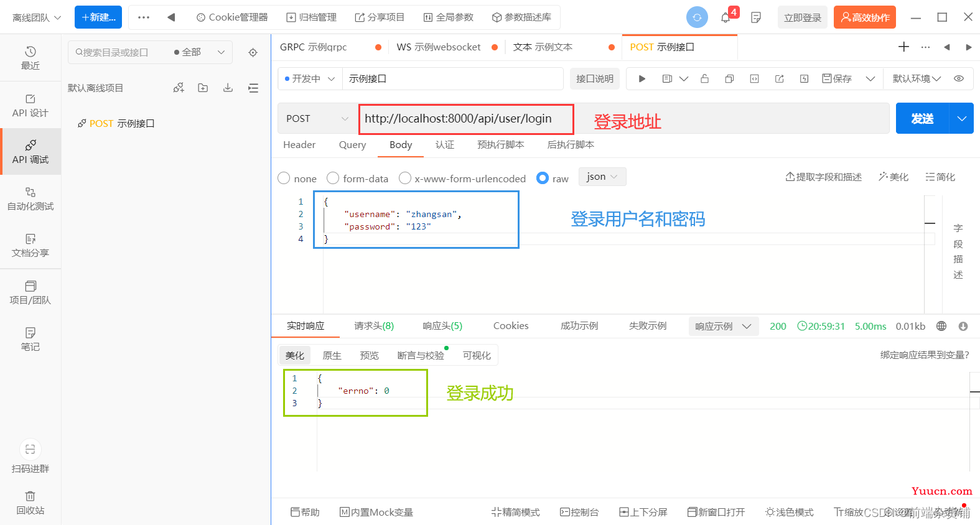Expand the Send button arrow
980x525 pixels.
tap(961, 118)
